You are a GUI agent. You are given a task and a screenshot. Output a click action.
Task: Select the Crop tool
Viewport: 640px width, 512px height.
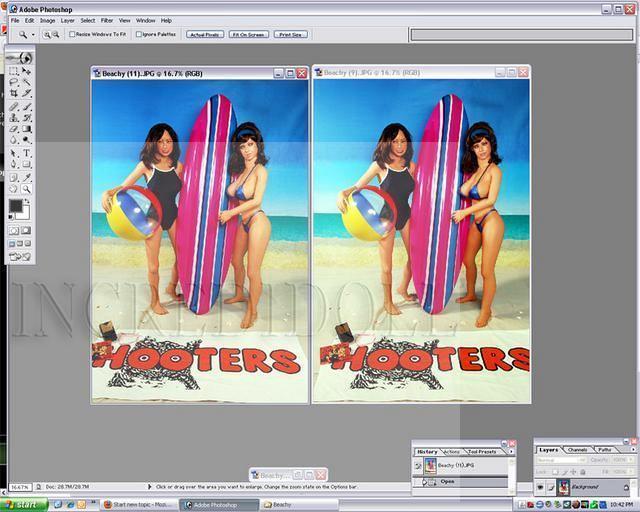click(13, 93)
